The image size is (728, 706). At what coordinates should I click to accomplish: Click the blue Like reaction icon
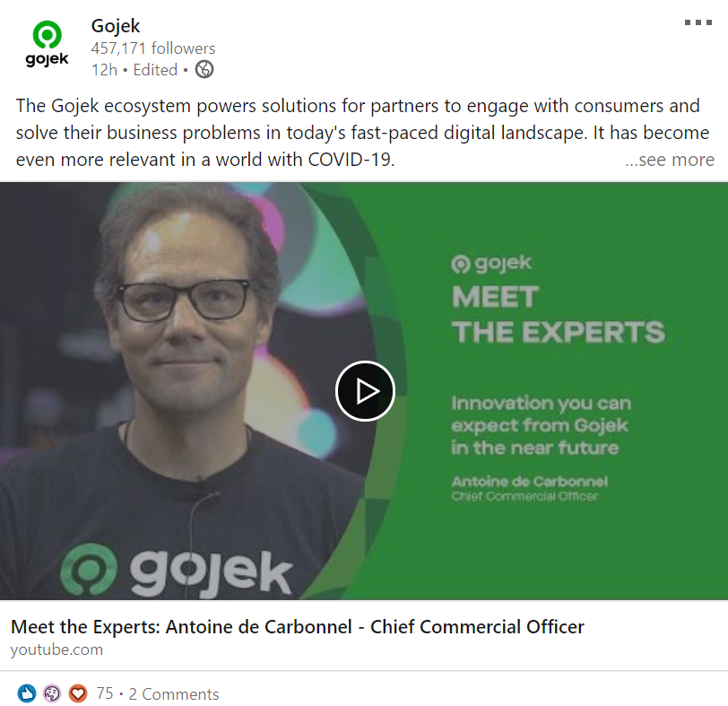27,693
